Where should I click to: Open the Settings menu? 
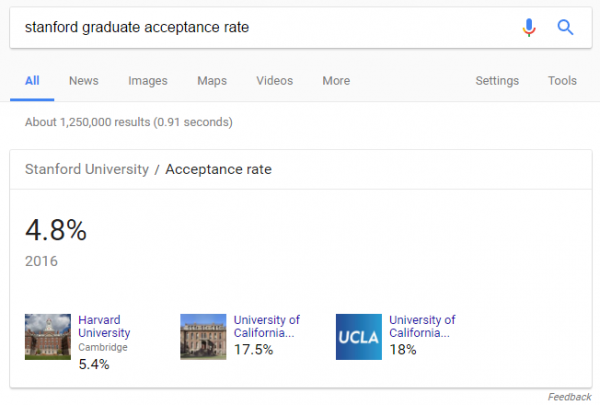[x=497, y=81]
